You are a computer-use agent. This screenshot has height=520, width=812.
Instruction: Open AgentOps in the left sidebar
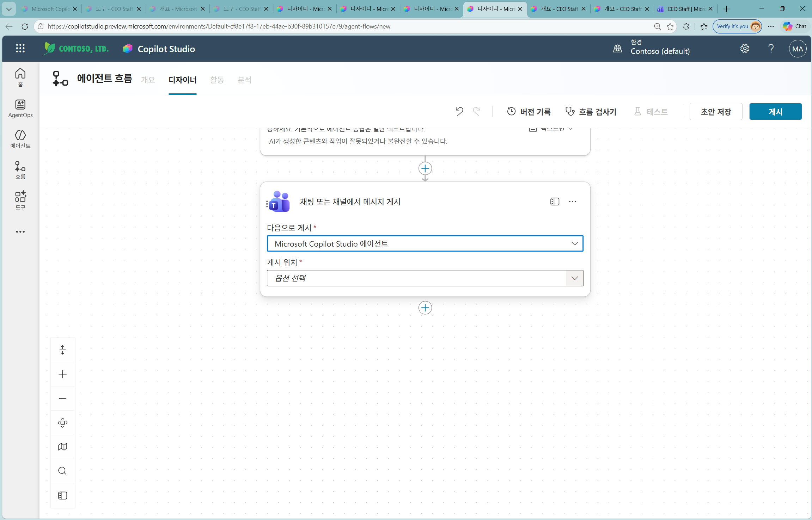(x=20, y=108)
